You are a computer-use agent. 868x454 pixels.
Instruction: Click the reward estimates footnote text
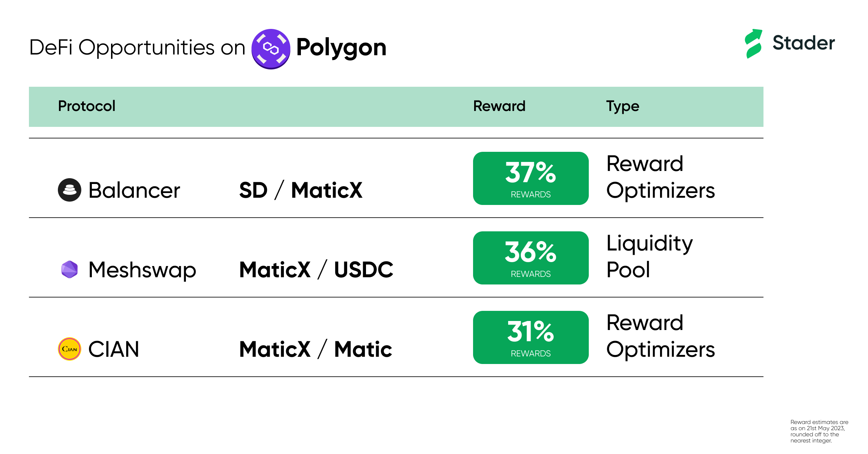(x=819, y=431)
